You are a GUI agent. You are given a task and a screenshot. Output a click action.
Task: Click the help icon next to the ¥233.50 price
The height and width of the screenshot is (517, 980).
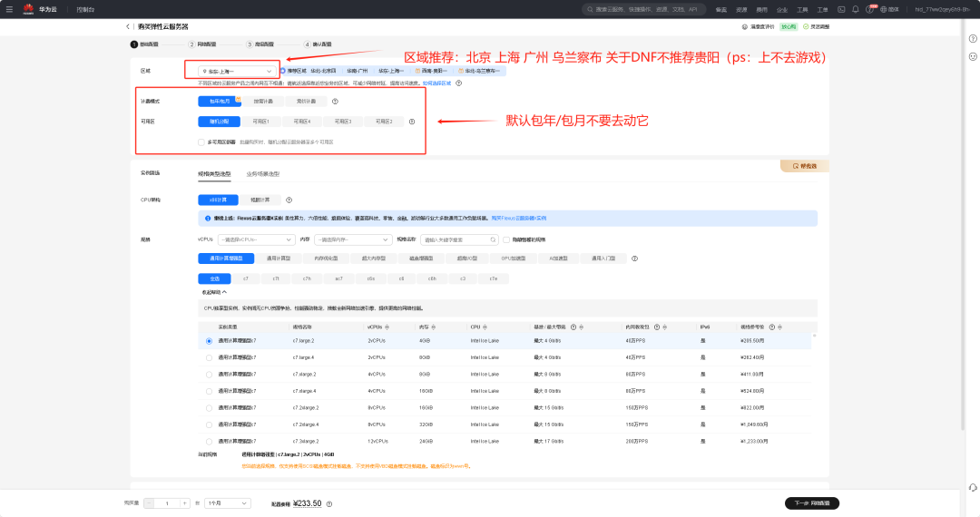click(329, 504)
